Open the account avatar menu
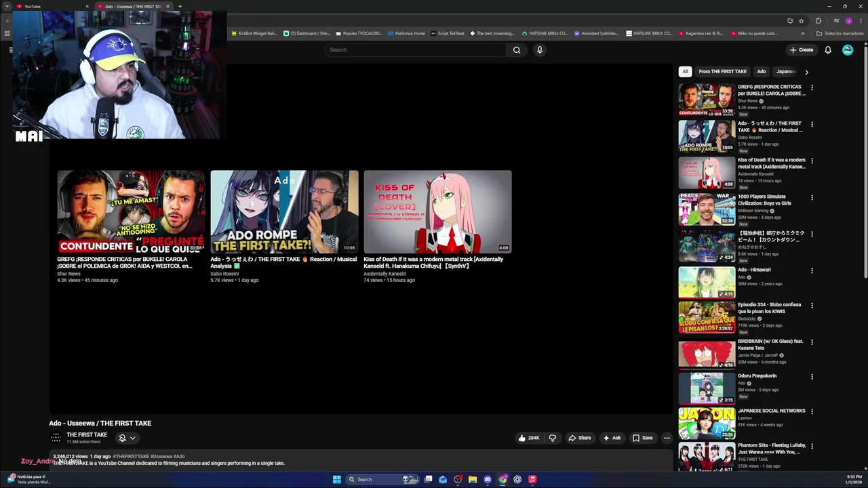Viewport: 868px width, 488px height. pyautogui.click(x=848, y=49)
